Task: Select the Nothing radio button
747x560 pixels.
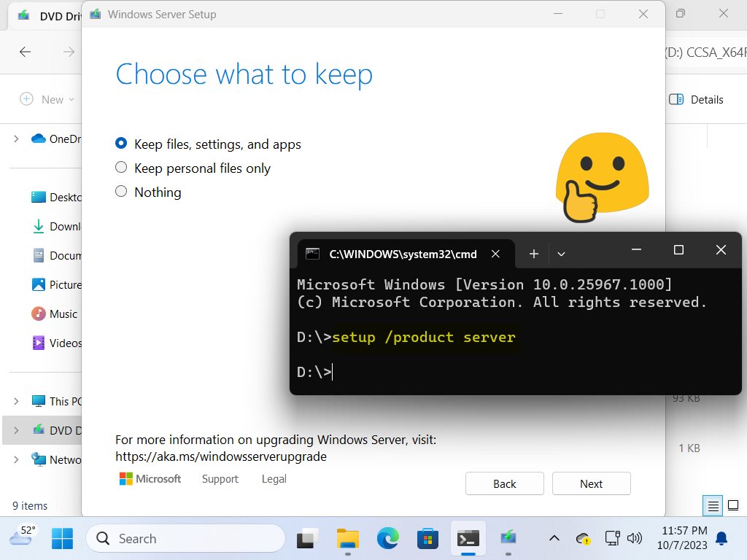Action: (x=122, y=192)
